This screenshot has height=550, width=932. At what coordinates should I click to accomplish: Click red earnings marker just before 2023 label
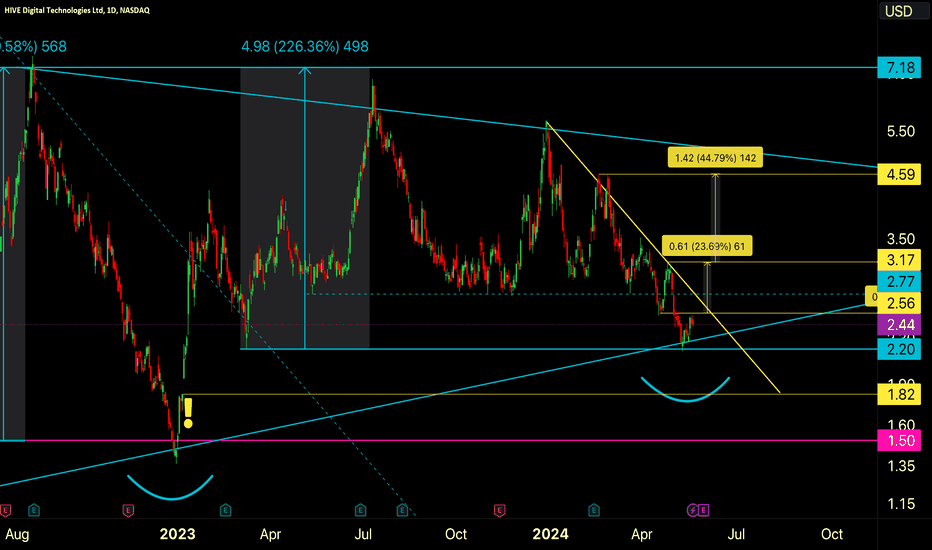[x=128, y=510]
